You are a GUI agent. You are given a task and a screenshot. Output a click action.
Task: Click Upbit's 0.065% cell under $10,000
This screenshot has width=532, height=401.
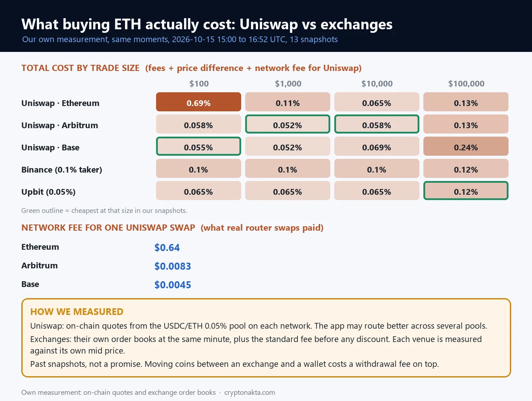click(x=377, y=190)
